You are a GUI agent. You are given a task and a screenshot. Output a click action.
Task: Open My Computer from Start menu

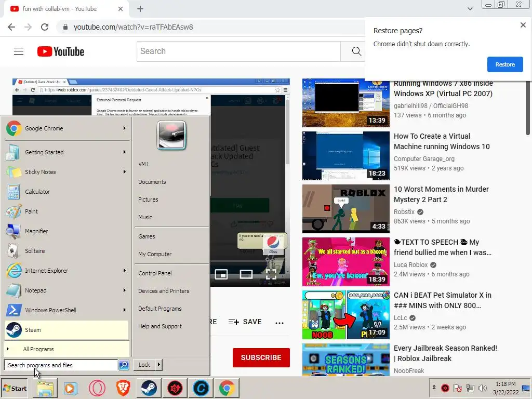click(x=155, y=254)
